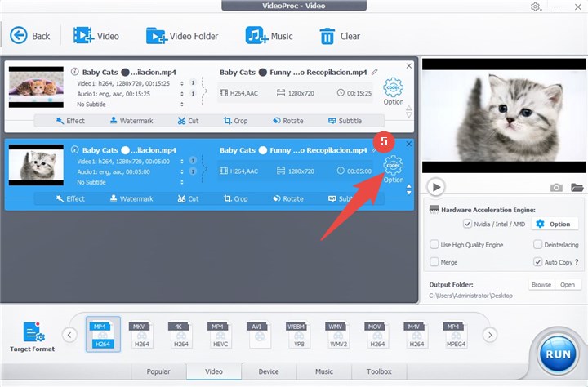The image size is (588, 387).
Task: Switch to the Toolbox tab
Action: click(x=379, y=371)
